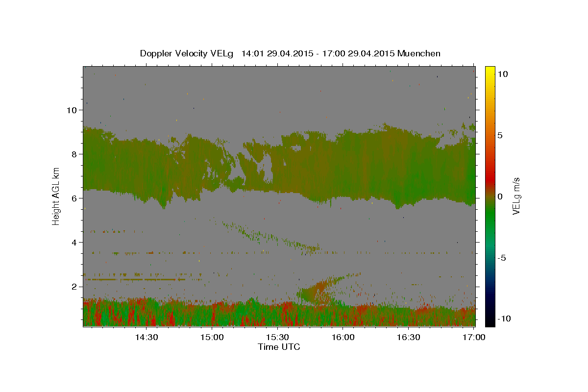Select the 16:00 time tick label
This screenshot has width=588, height=392.
343,337
